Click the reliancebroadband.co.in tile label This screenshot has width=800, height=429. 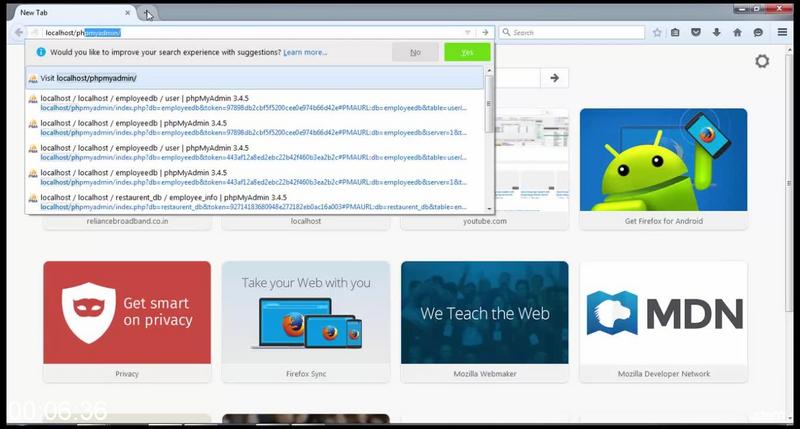(127, 221)
